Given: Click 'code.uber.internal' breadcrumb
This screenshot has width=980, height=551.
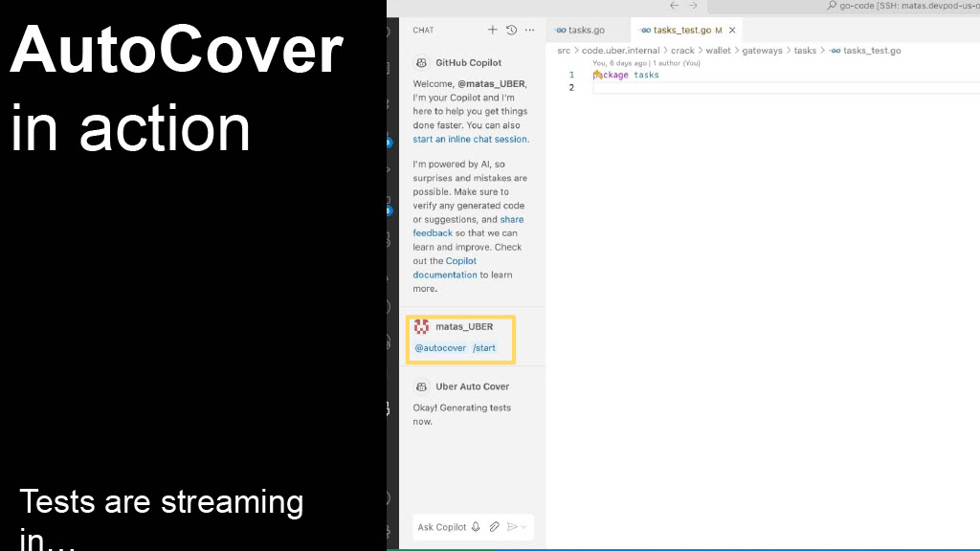Looking at the screenshot, I should pyautogui.click(x=620, y=51).
